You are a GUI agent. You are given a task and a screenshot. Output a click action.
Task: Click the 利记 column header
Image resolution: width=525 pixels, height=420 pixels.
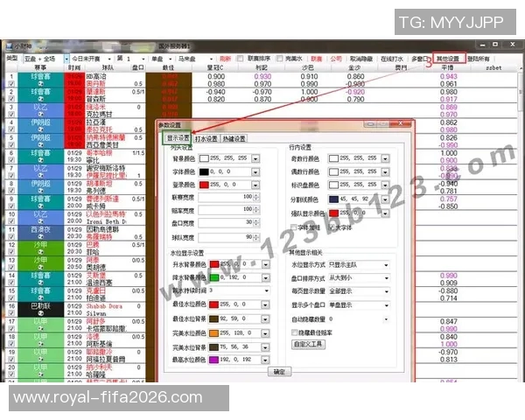coord(262,67)
